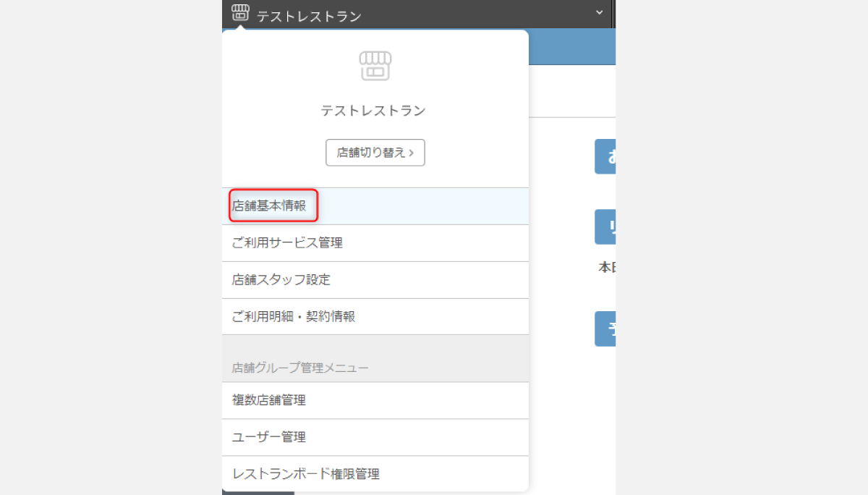Collapse the store dropdown chevron in top bar
The height and width of the screenshot is (495, 868).
pos(599,12)
